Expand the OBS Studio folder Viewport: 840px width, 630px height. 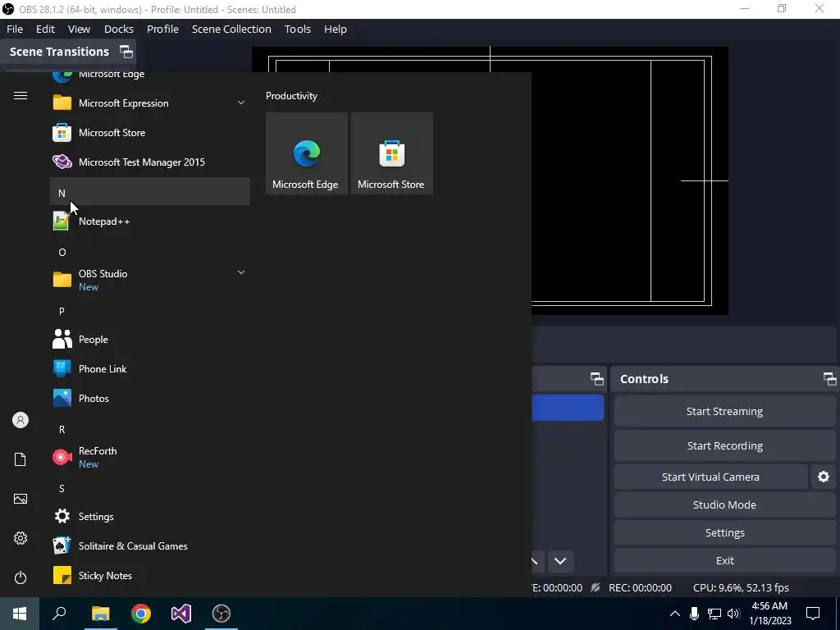coord(150,280)
